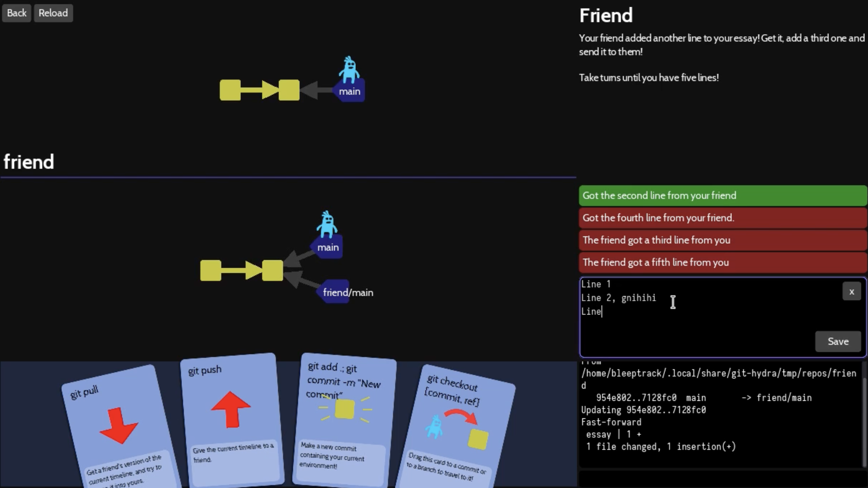Click the glowing yellow commit icon on commit card
Image resolution: width=868 pixels, height=488 pixels.
click(345, 409)
